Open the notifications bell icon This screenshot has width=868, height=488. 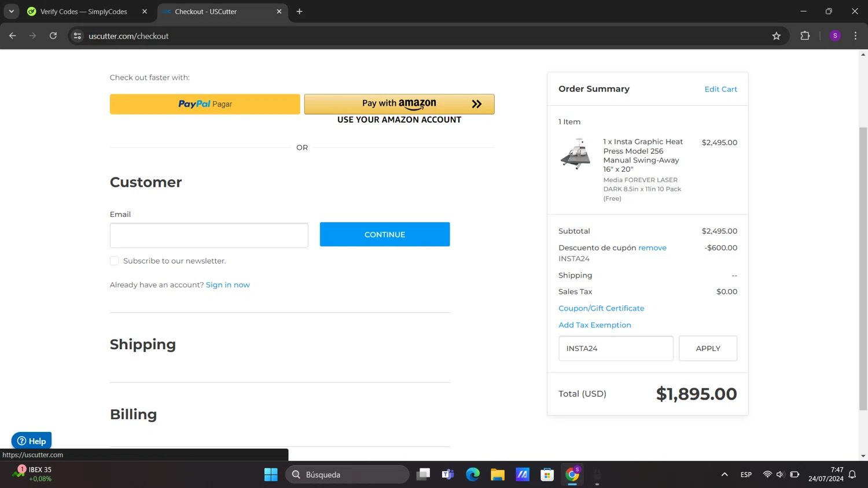(x=852, y=475)
